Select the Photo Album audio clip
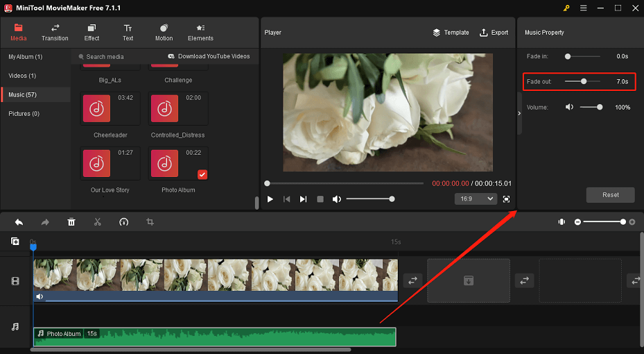The image size is (644, 354). tap(214, 337)
